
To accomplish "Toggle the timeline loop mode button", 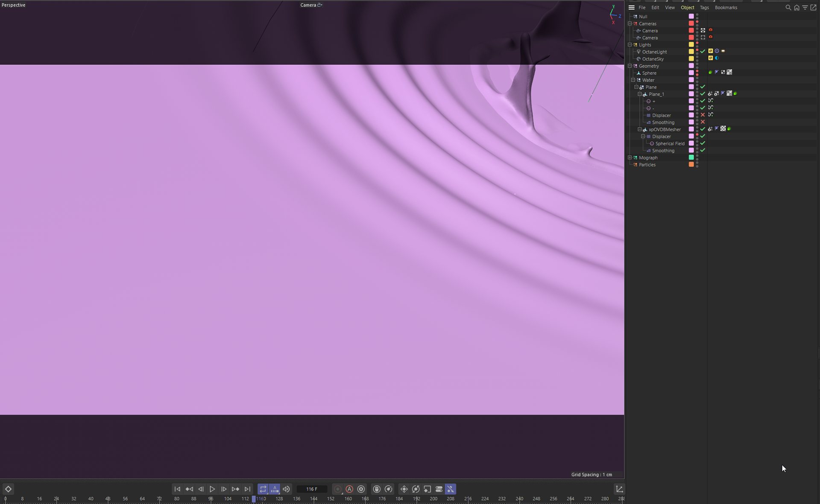I will (263, 489).
